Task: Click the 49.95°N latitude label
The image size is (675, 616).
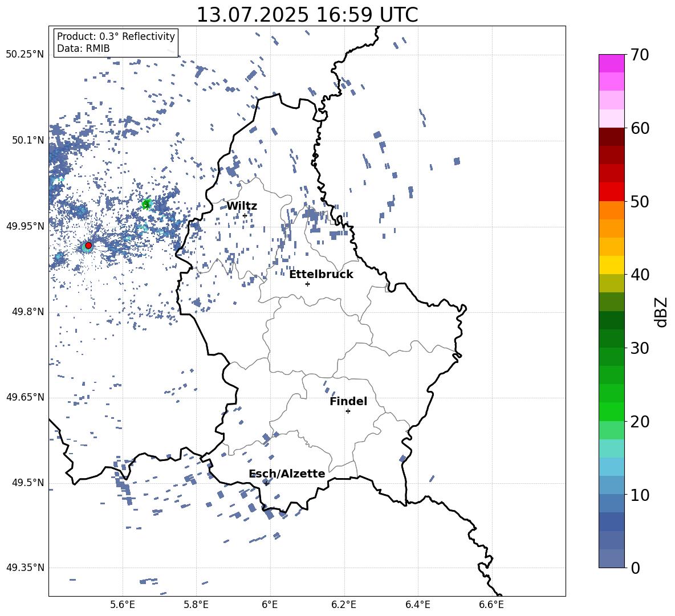Action: pyautogui.click(x=25, y=226)
